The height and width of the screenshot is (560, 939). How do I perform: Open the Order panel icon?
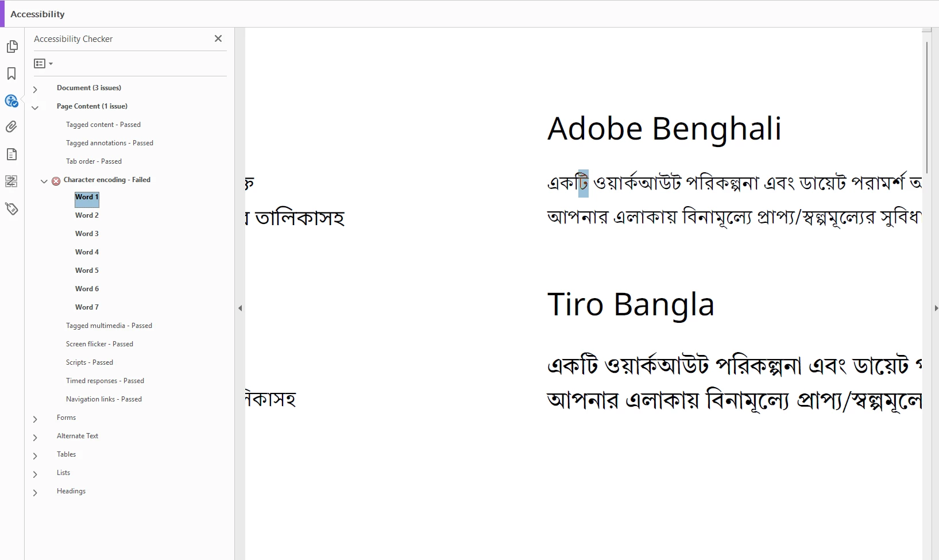click(11, 181)
